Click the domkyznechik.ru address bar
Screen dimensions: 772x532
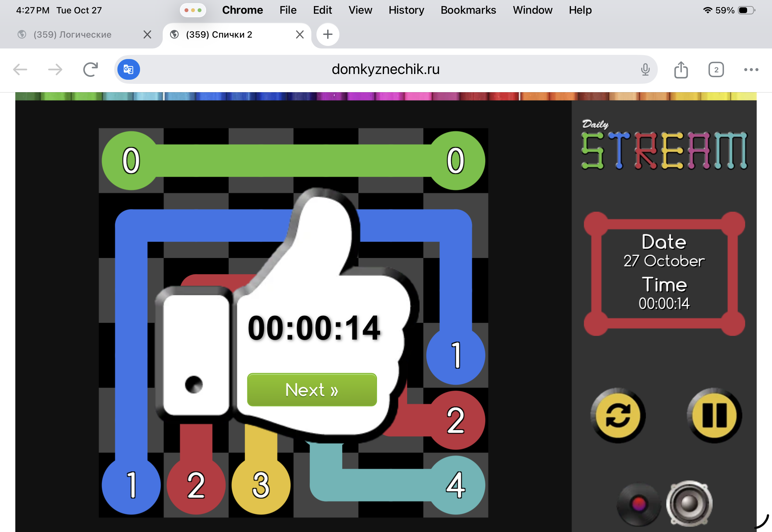click(x=386, y=69)
